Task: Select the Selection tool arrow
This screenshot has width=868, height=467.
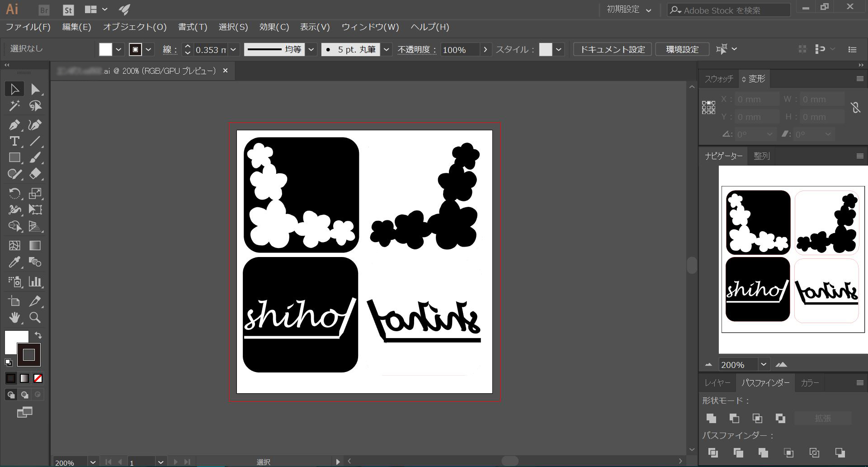Action: (x=14, y=89)
